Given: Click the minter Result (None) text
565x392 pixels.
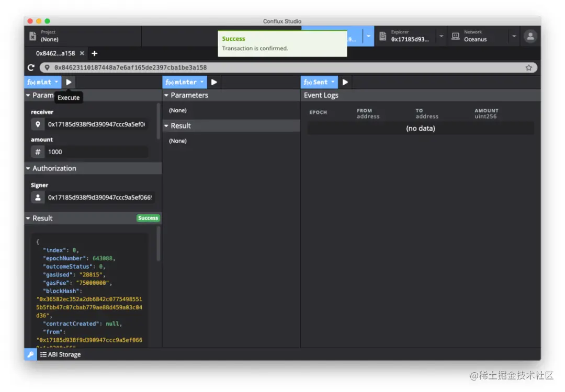Looking at the screenshot, I should [x=178, y=141].
